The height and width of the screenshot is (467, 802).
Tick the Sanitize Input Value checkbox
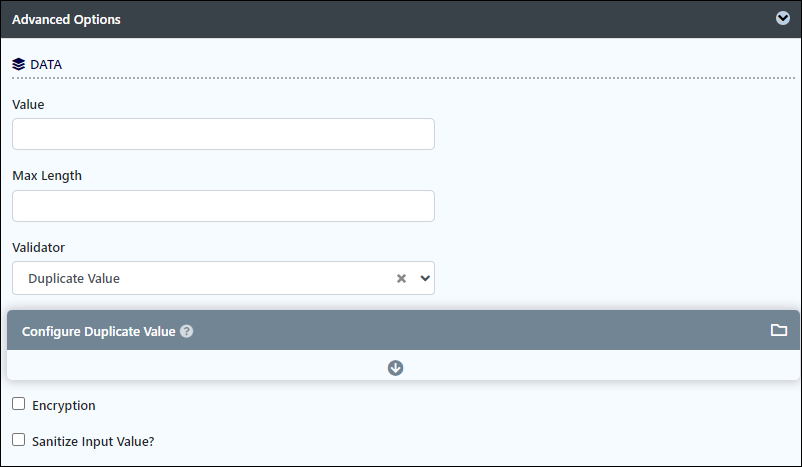(x=18, y=440)
